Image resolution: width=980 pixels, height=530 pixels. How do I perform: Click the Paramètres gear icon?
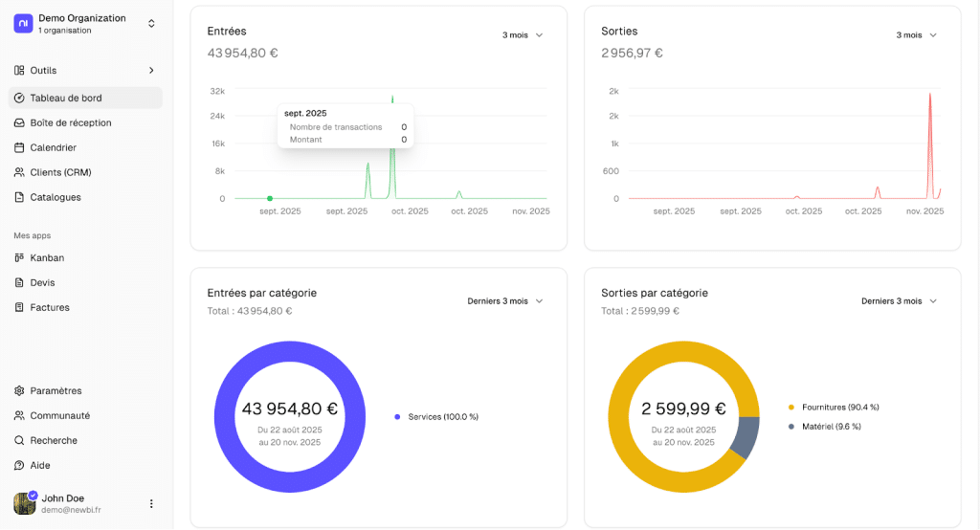(20, 390)
